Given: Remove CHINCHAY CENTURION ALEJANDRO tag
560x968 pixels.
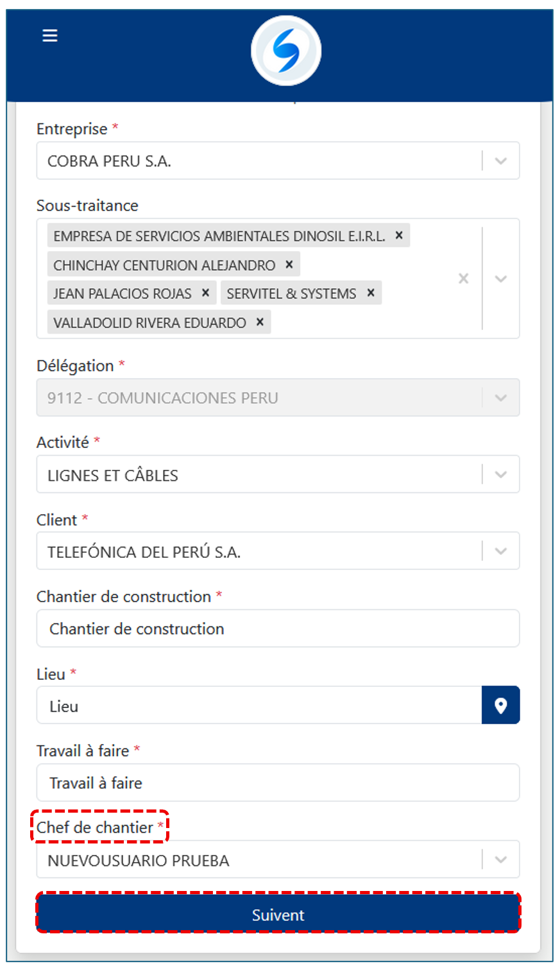Looking at the screenshot, I should coord(289,264).
